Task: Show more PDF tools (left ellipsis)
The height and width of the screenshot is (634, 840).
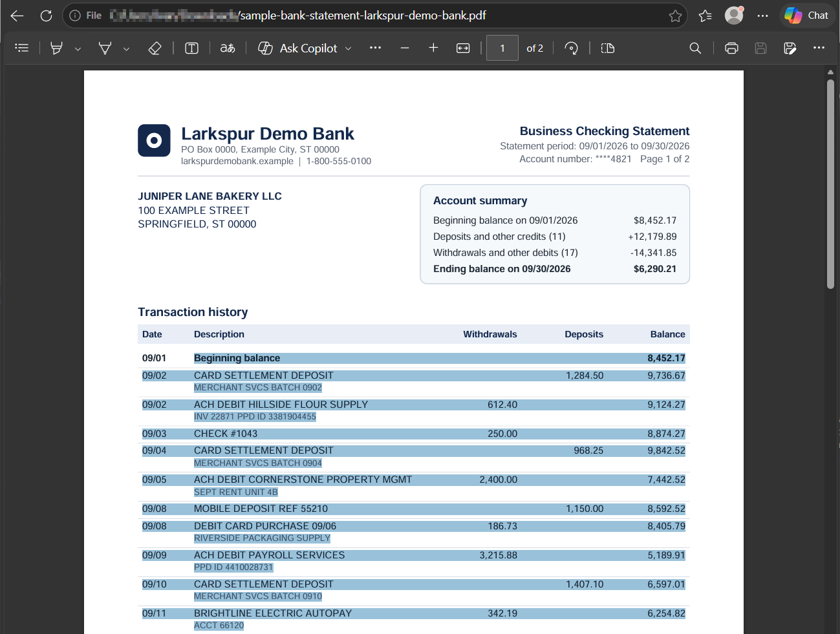Action: tap(375, 48)
